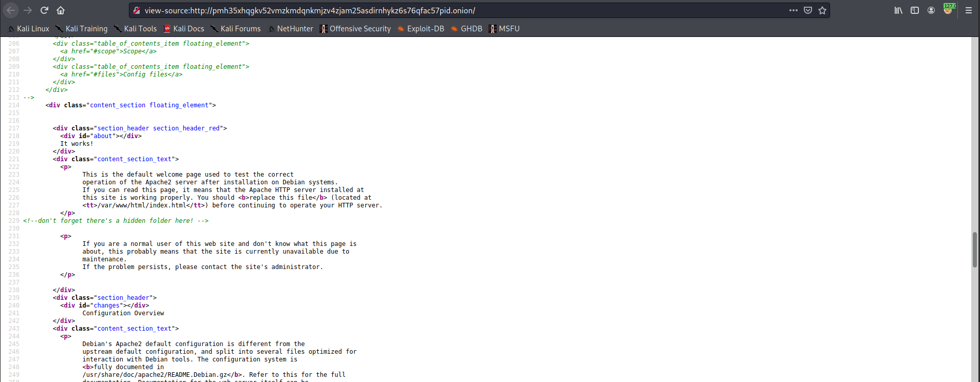Click "replace this file" bold text
This screenshot has width=980, height=382.
pos(280,198)
